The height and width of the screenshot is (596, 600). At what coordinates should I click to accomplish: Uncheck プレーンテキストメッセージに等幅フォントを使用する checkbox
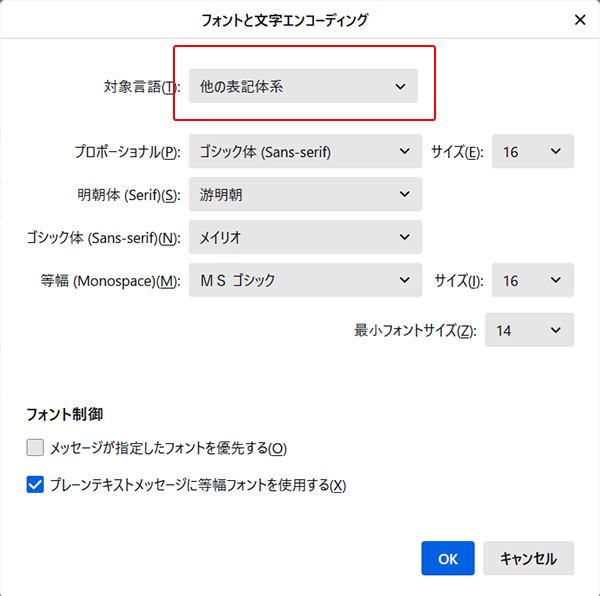(x=35, y=484)
